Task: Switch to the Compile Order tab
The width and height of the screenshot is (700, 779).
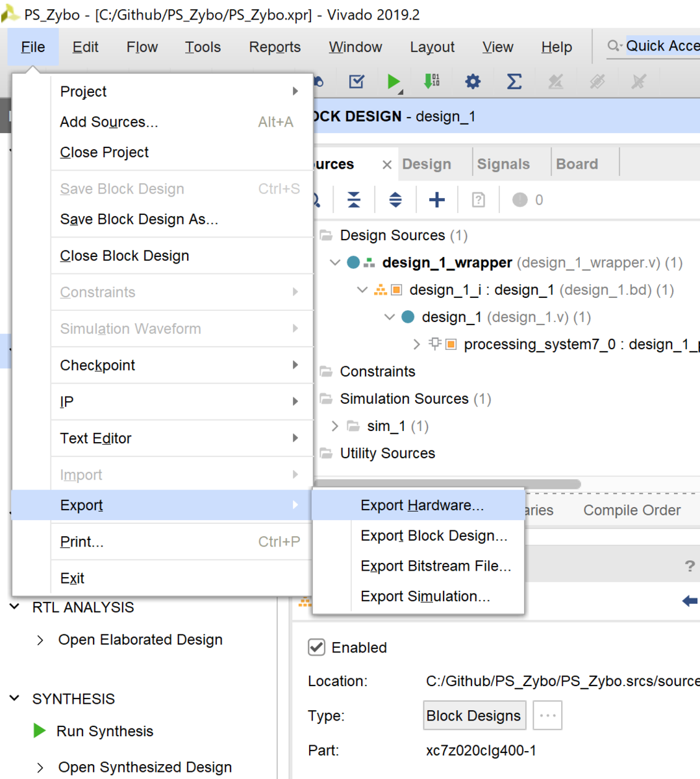Action: click(x=632, y=510)
